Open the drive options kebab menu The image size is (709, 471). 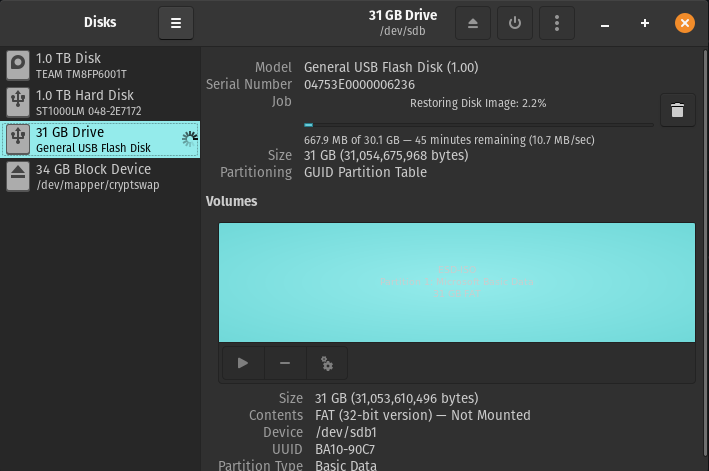point(557,23)
